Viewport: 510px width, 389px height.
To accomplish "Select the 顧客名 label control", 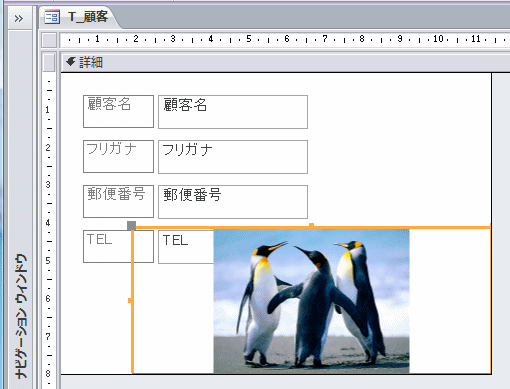I will [x=118, y=111].
